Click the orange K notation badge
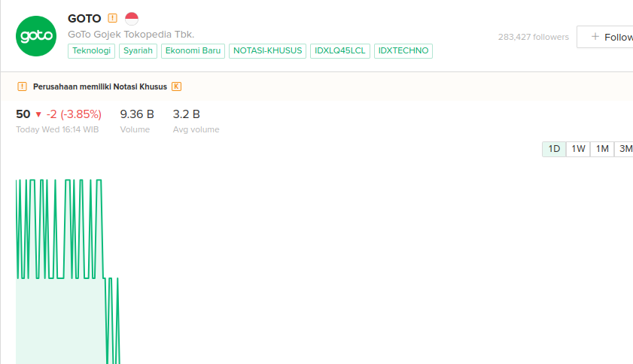This screenshot has width=633, height=364. pos(176,86)
